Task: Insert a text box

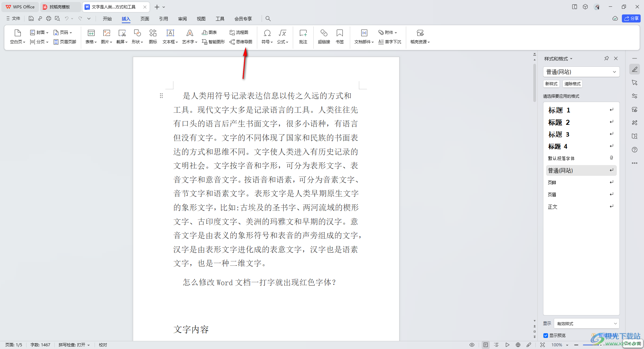Action: pos(170,37)
